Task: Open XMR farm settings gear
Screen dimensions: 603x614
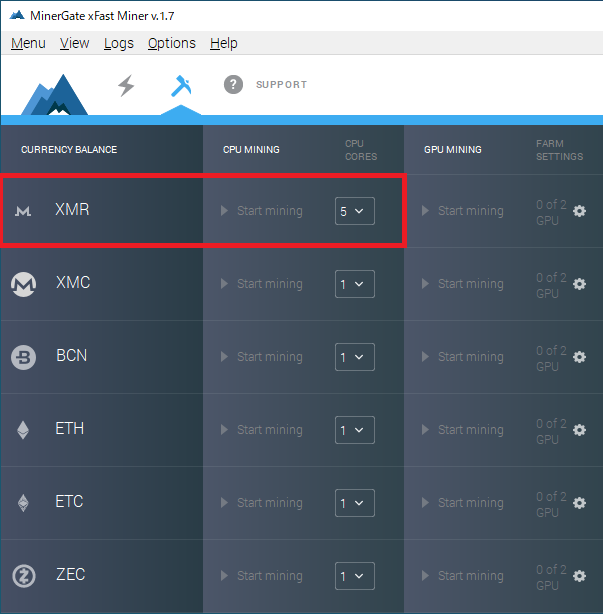Action: 579,211
